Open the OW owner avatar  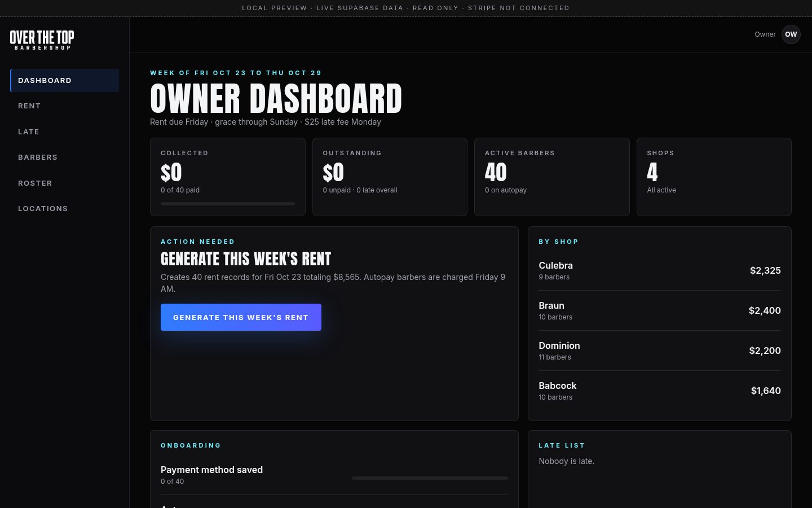(x=791, y=34)
